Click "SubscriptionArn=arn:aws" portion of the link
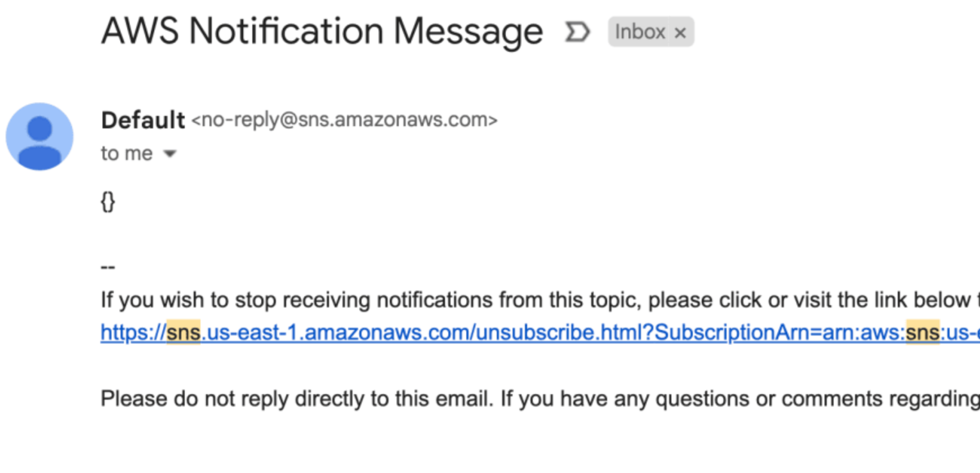Viewport: 980px width, 473px height. tap(777, 332)
